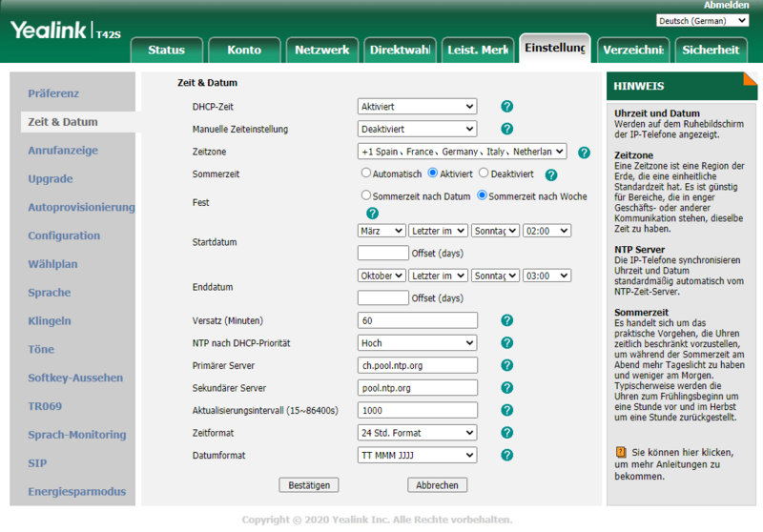Switch to the Leist. Merk tab
Viewport: 763px width, 532px height.
478,50
